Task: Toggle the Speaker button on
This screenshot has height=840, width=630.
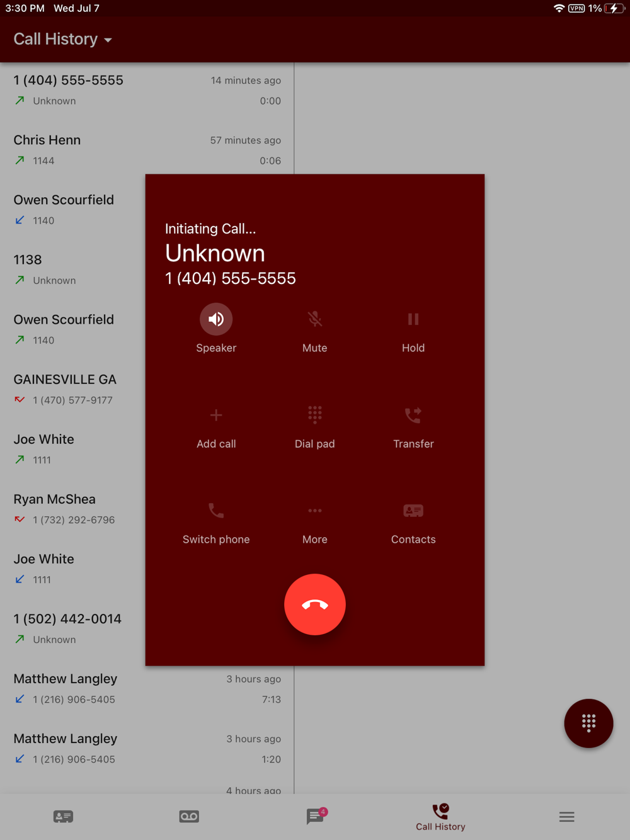Action: coord(216,319)
